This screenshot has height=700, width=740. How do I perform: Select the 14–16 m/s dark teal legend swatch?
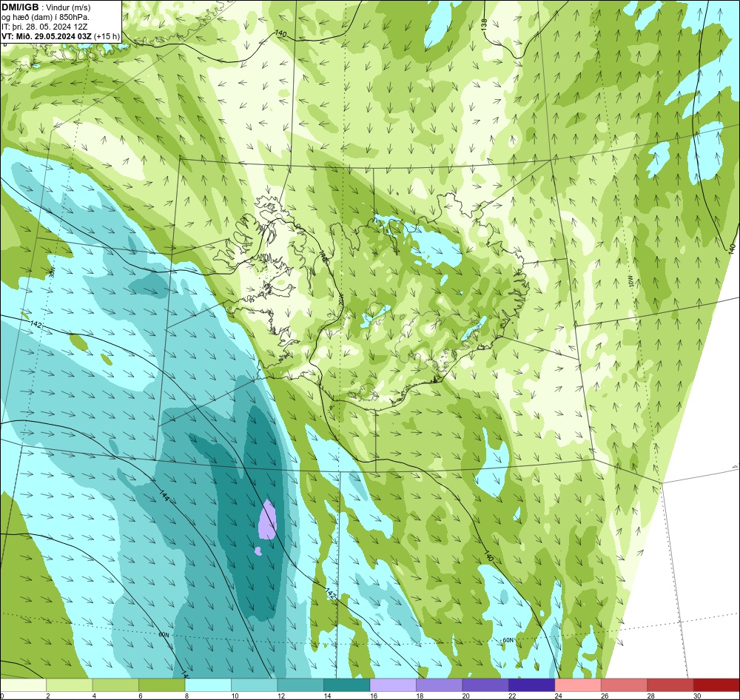tap(347, 685)
